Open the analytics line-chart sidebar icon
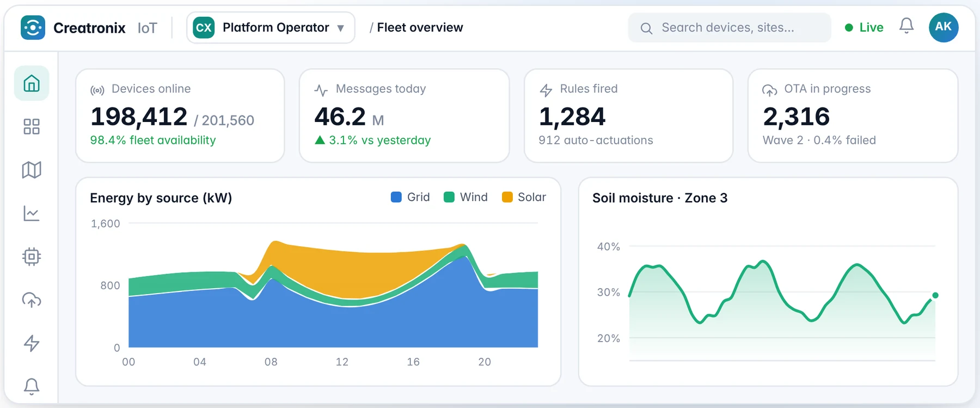 [x=32, y=213]
